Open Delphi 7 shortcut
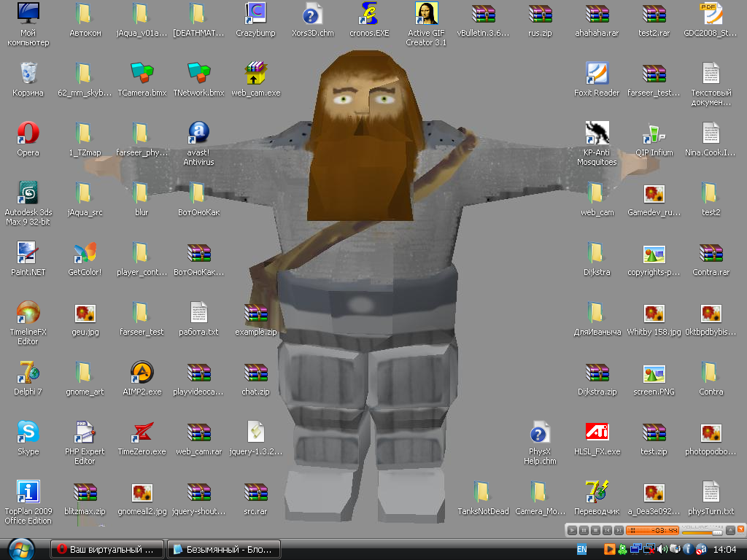 pyautogui.click(x=28, y=373)
